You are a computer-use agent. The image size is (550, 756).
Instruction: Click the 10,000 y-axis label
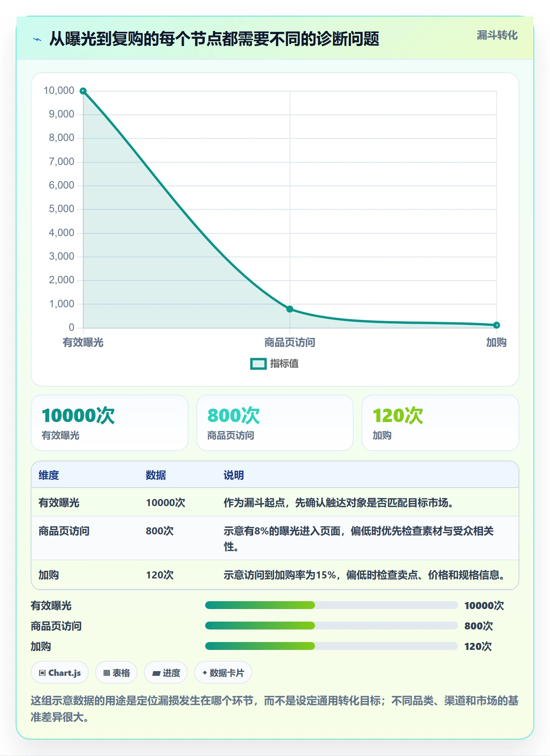pyautogui.click(x=59, y=91)
